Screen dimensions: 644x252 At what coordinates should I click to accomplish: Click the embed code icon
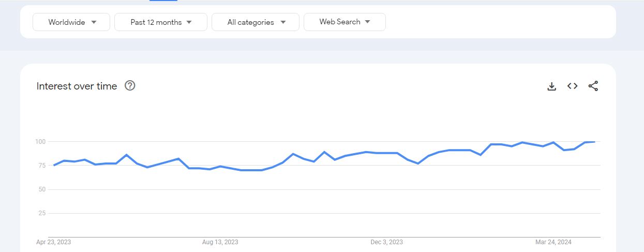(x=572, y=86)
